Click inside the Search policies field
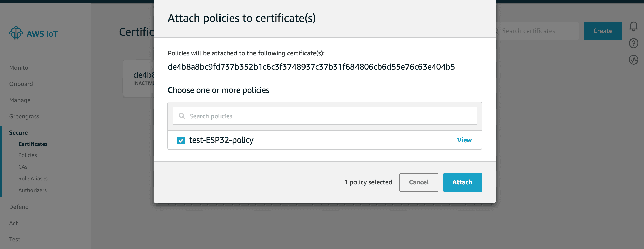Image resolution: width=644 pixels, height=249 pixels. point(279,116)
